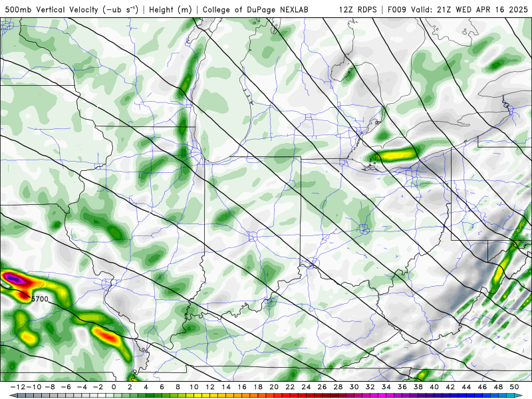Click the 'Height (m)' label in header
The height and width of the screenshot is (399, 532).
point(170,10)
